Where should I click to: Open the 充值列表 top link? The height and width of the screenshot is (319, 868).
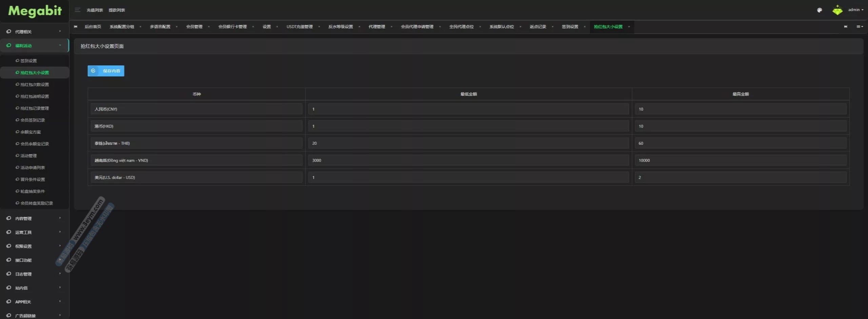point(95,10)
